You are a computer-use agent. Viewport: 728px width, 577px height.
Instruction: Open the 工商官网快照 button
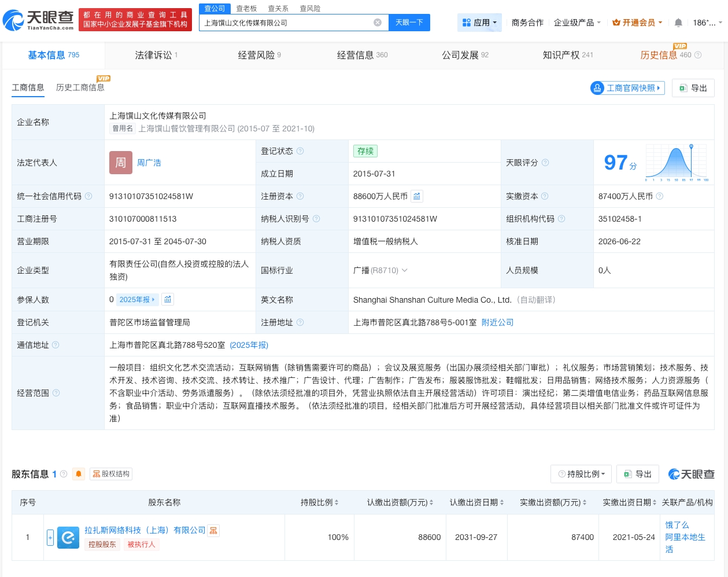(x=627, y=88)
